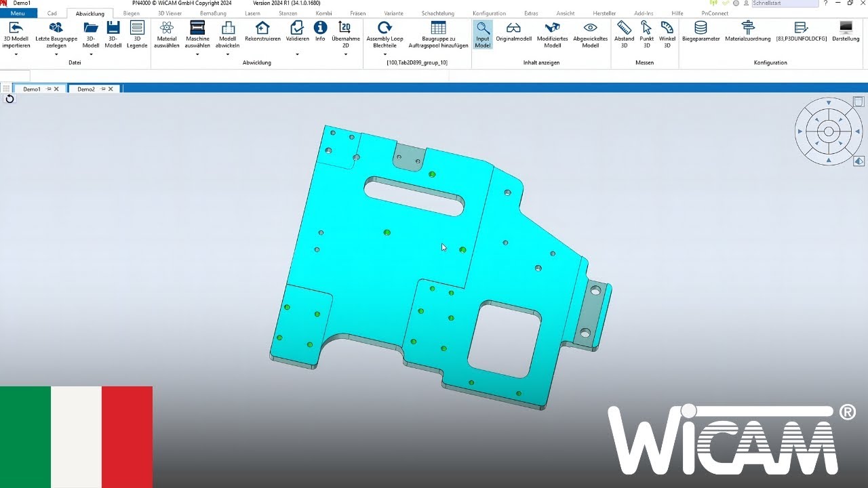Switch to the Cad ribbon tab
This screenshot has width=868, height=488.
(x=52, y=14)
